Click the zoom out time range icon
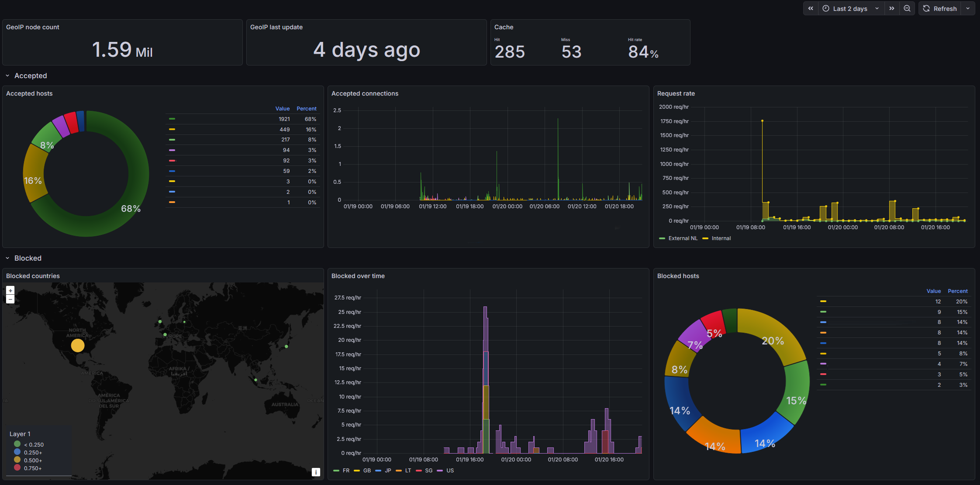 (x=907, y=8)
